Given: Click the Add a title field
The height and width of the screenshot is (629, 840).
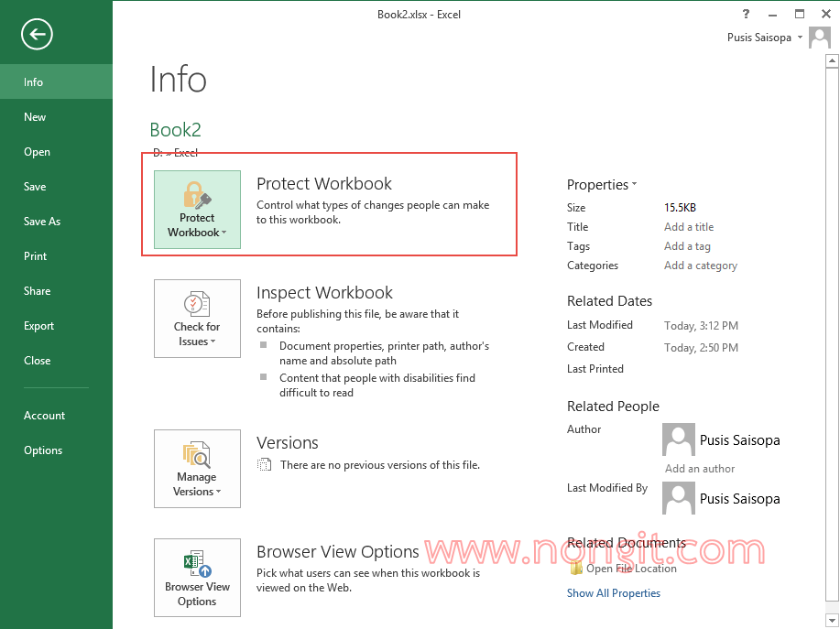Looking at the screenshot, I should coord(689,227).
